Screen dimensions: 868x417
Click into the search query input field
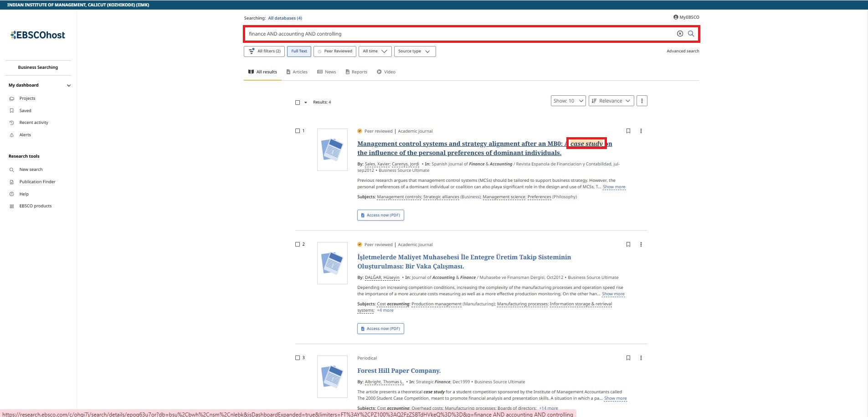pos(456,34)
